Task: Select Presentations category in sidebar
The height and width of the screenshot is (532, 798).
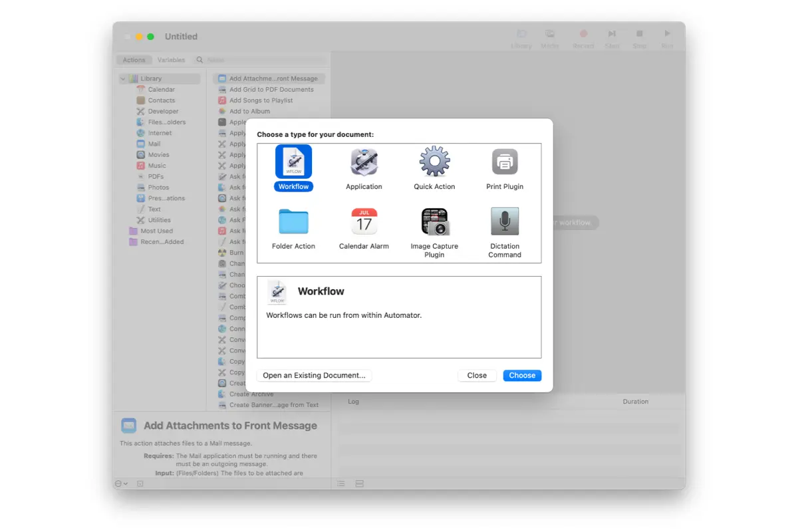Action: click(166, 198)
